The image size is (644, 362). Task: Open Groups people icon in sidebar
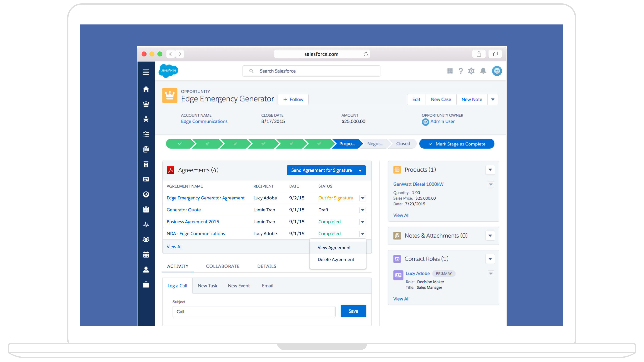point(146,239)
